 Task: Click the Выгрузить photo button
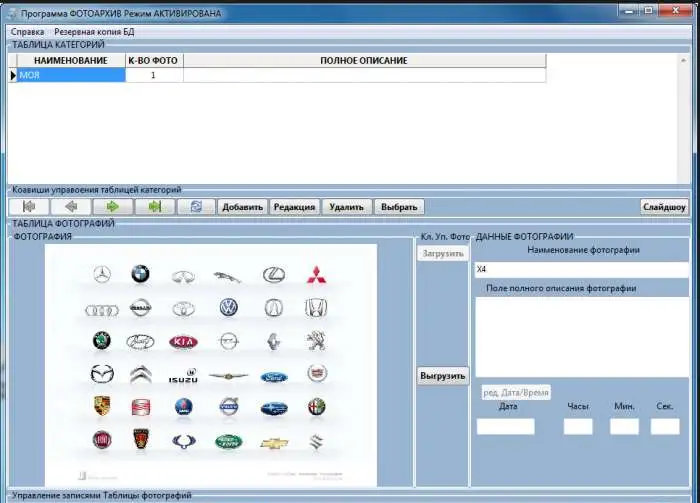(x=443, y=376)
